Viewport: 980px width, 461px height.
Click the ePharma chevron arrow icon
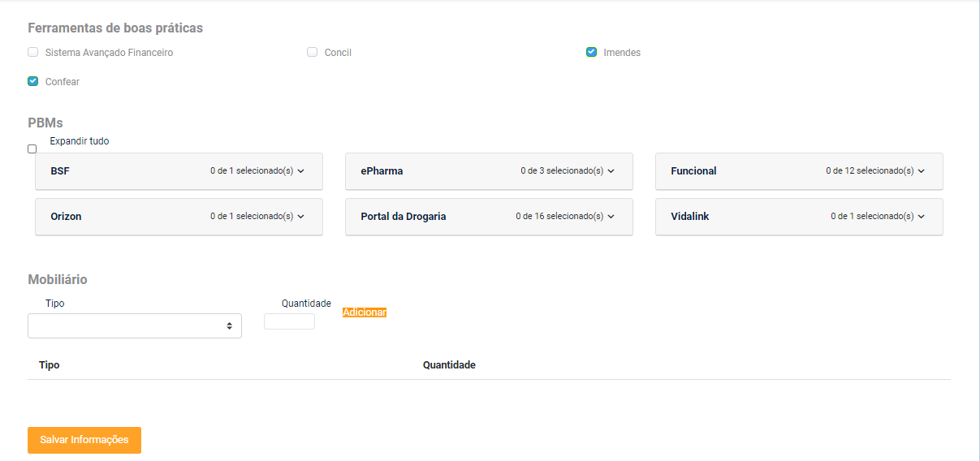click(x=611, y=171)
